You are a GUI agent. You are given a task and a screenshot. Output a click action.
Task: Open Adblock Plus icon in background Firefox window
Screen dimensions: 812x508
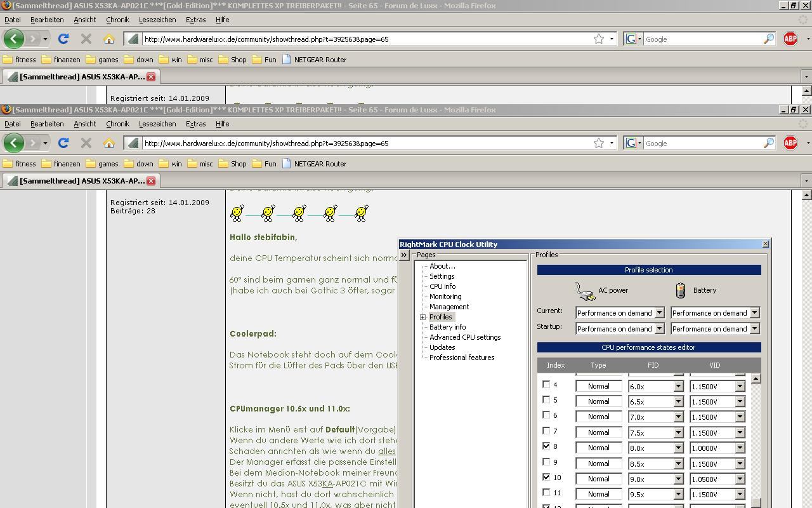click(x=790, y=39)
